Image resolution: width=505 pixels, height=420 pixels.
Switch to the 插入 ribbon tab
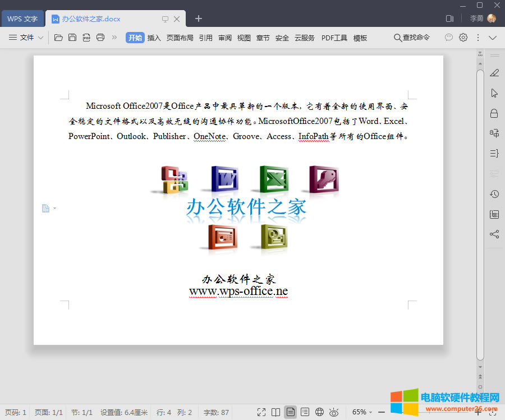(155, 37)
